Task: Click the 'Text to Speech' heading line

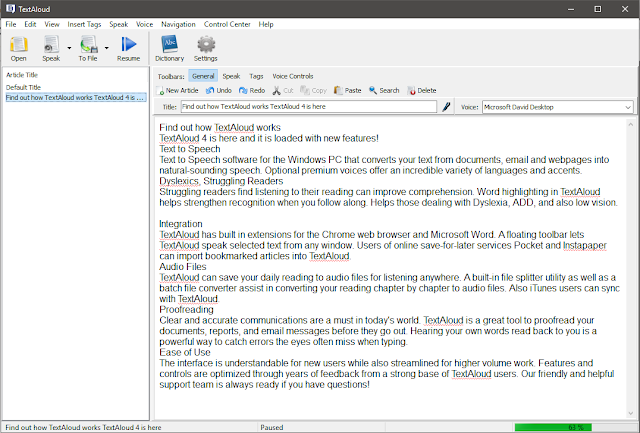Action: [x=190, y=149]
